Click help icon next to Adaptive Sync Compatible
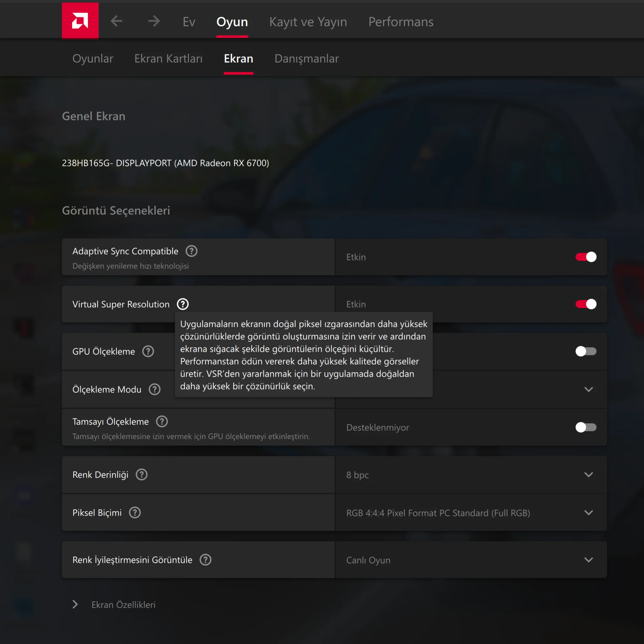 pos(191,251)
